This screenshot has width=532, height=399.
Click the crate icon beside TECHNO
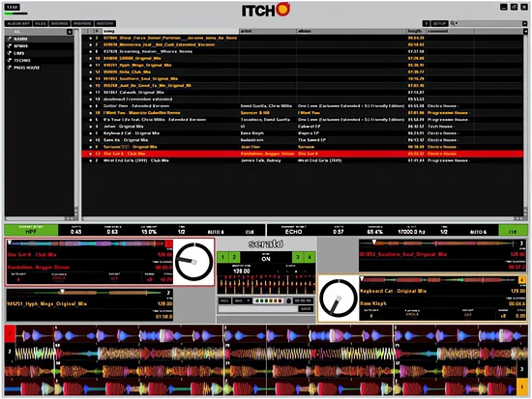click(x=10, y=60)
